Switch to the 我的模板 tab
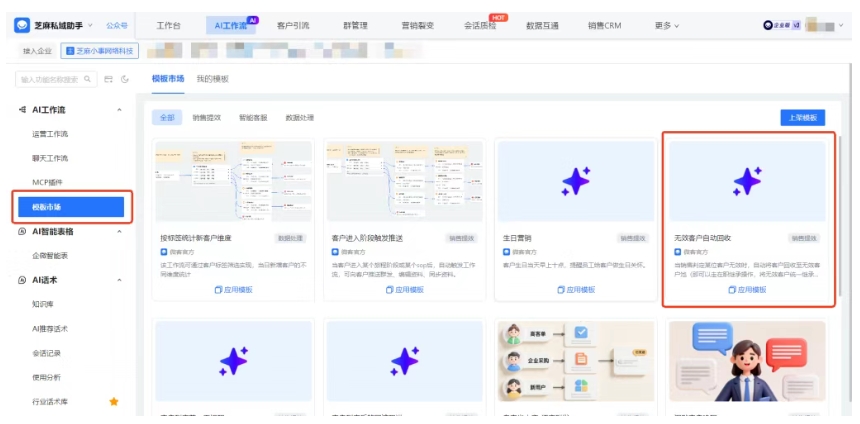 [212, 79]
